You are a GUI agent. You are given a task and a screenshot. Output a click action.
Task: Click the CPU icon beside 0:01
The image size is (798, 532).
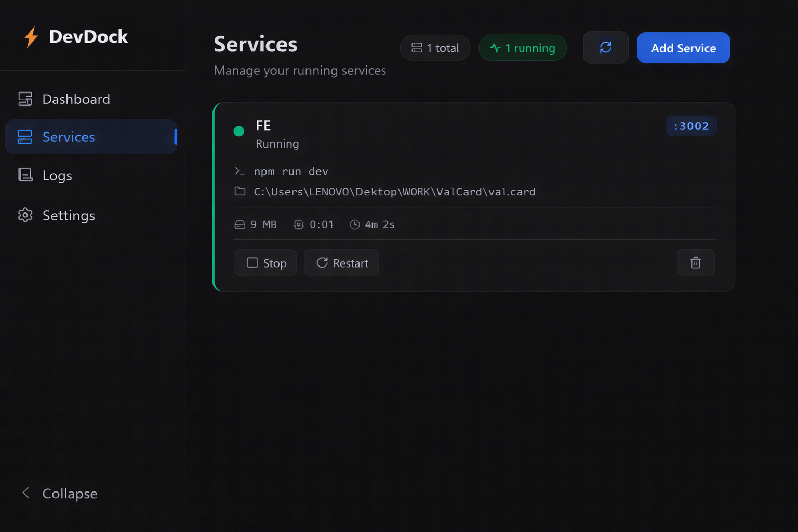pyautogui.click(x=298, y=224)
